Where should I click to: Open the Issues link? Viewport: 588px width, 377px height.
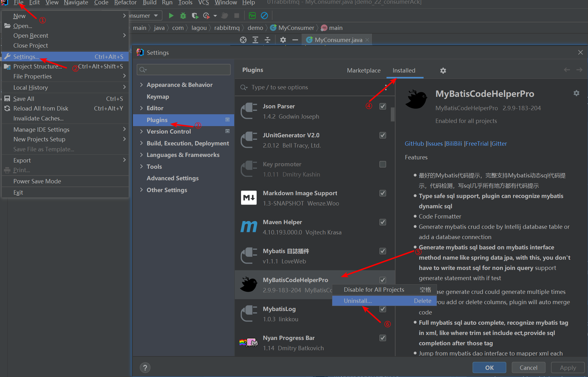coord(435,144)
